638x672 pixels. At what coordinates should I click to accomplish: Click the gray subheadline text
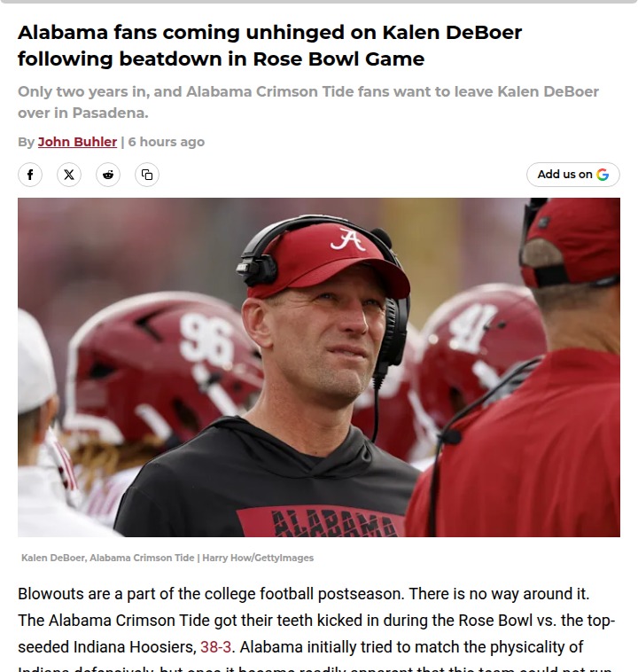point(307,102)
